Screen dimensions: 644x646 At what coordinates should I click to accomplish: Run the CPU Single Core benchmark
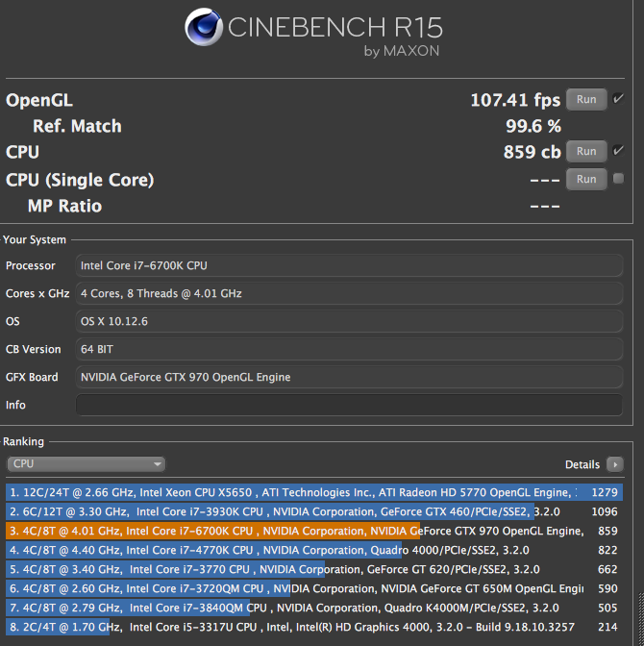pos(586,179)
